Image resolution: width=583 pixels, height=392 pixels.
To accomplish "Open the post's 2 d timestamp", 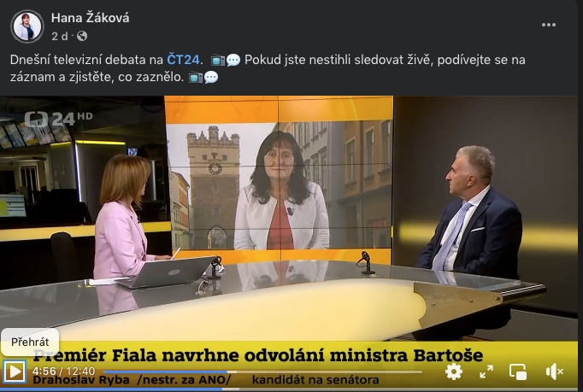I will (x=60, y=36).
